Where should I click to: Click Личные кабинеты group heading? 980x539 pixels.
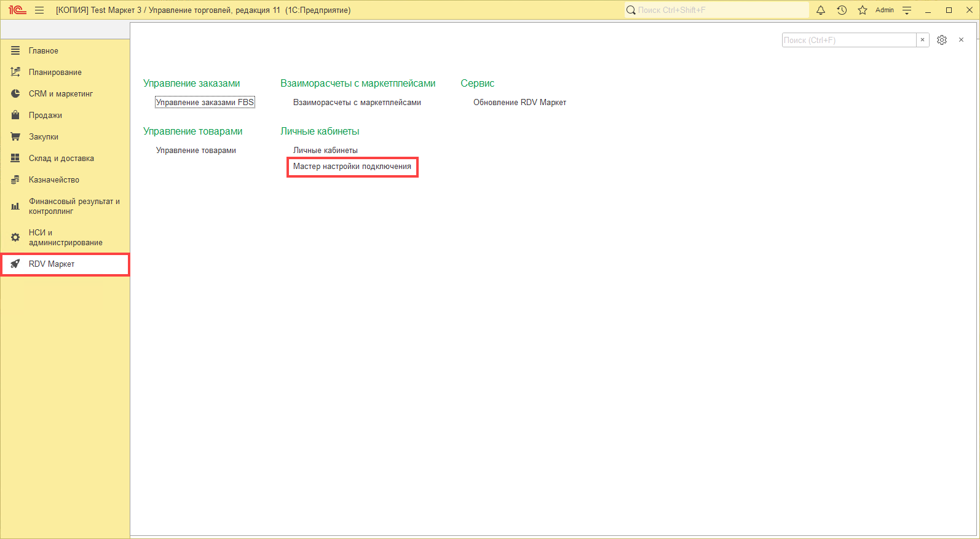click(320, 131)
